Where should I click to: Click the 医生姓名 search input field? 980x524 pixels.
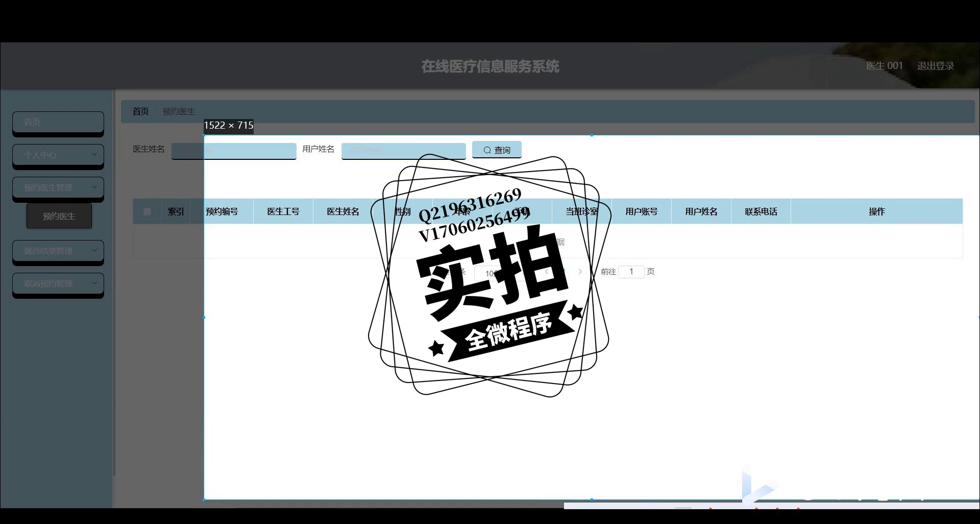tap(234, 151)
